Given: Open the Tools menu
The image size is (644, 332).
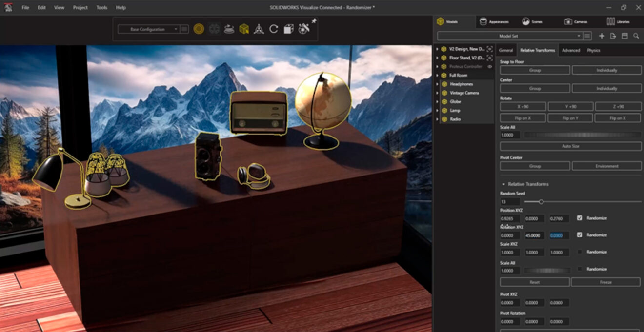Looking at the screenshot, I should tap(102, 7).
